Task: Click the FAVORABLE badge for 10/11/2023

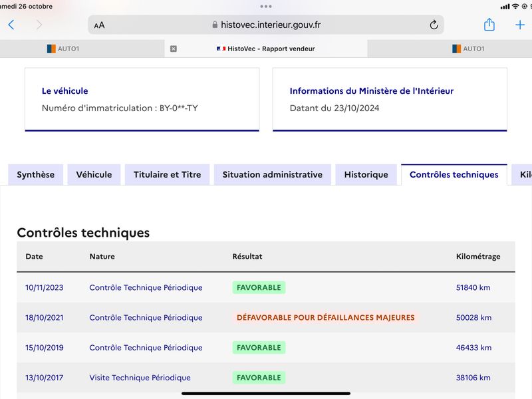Action: 259,288
